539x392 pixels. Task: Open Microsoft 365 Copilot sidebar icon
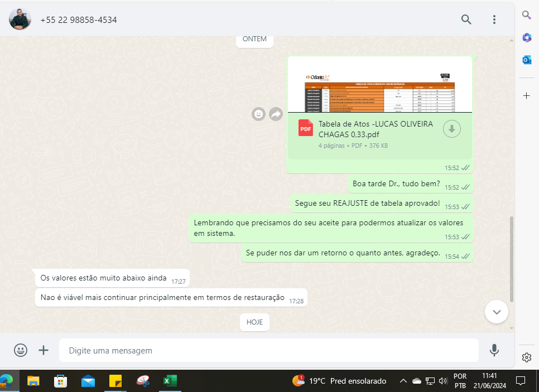tap(527, 37)
